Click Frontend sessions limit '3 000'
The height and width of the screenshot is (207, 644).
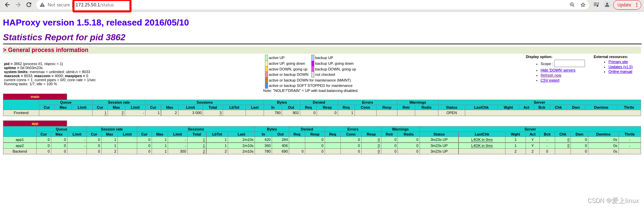click(x=197, y=113)
